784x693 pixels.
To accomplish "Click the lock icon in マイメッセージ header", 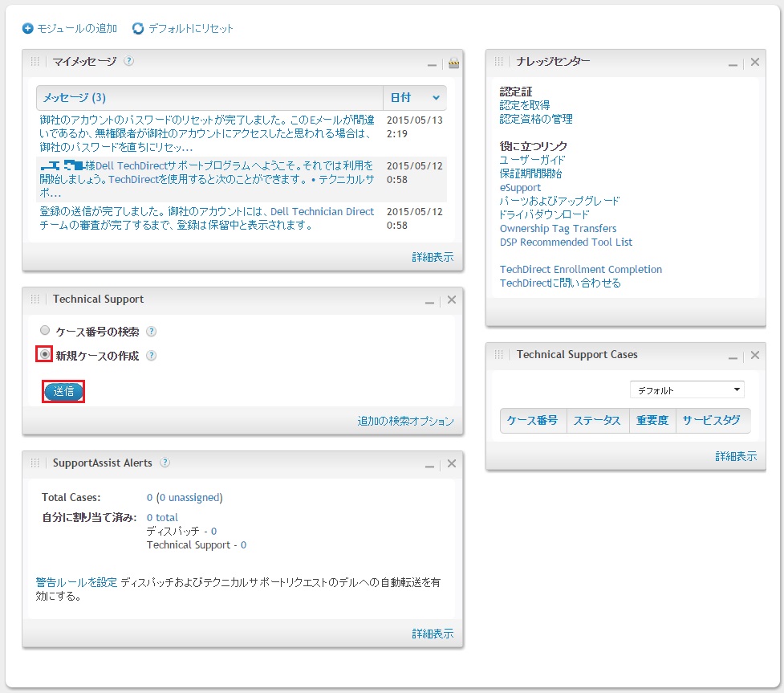I will click(453, 63).
